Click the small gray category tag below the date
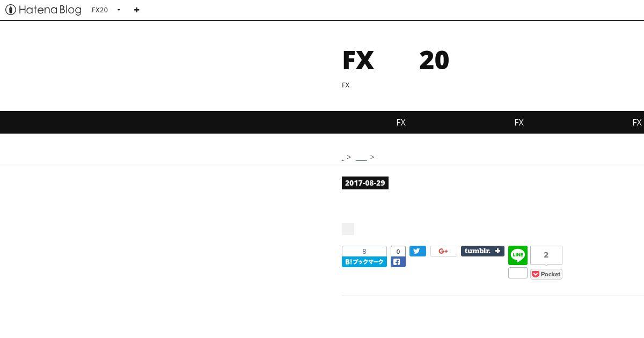Viewport: 644px width, 338px height. (348, 229)
